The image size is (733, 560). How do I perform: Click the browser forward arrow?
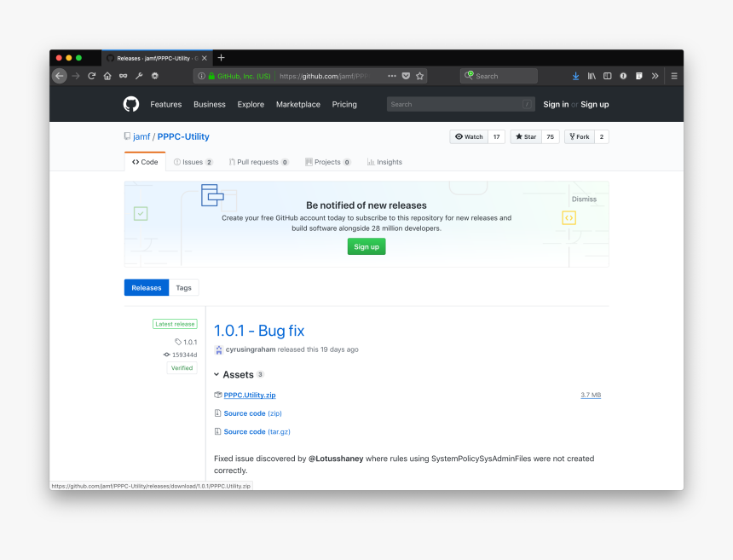coord(76,76)
